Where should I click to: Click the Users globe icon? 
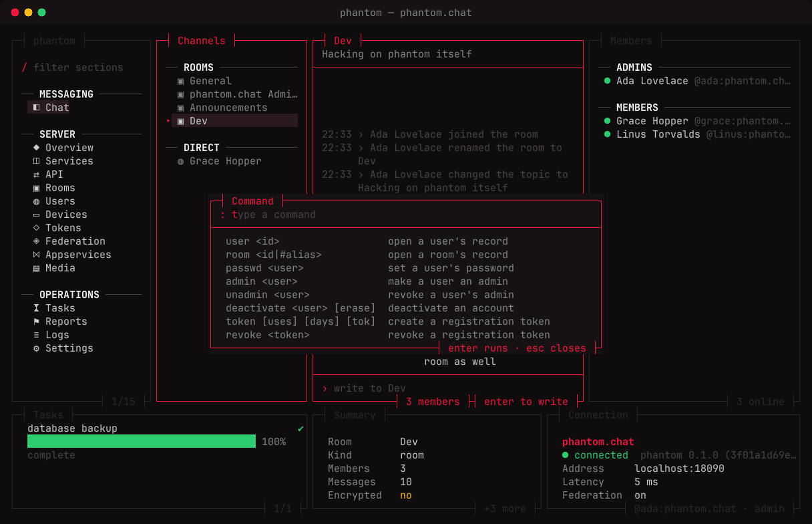pyautogui.click(x=36, y=201)
